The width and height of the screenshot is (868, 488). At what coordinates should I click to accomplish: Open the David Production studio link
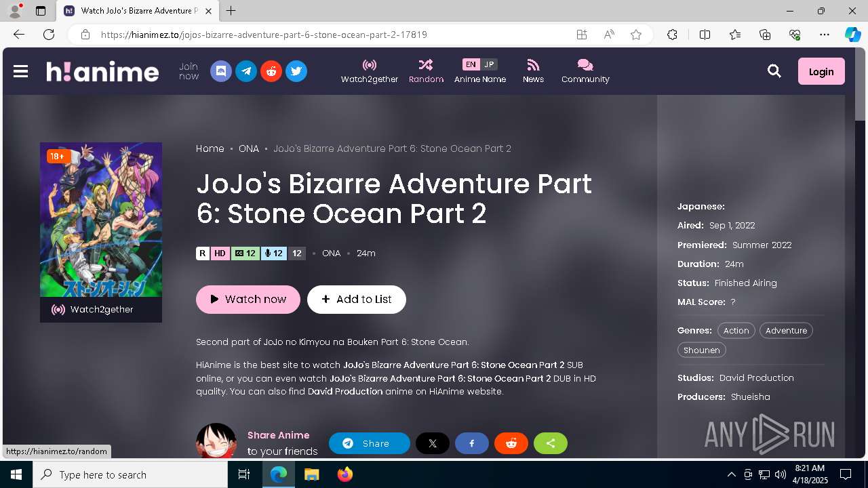tap(757, 378)
